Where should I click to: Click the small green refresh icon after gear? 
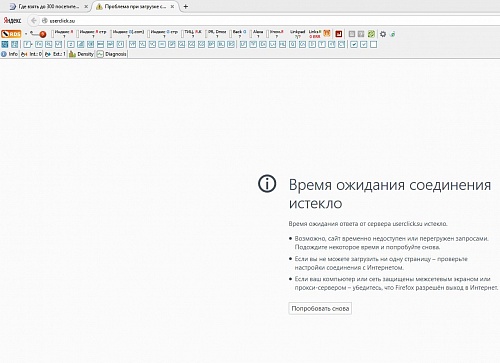[392, 34]
